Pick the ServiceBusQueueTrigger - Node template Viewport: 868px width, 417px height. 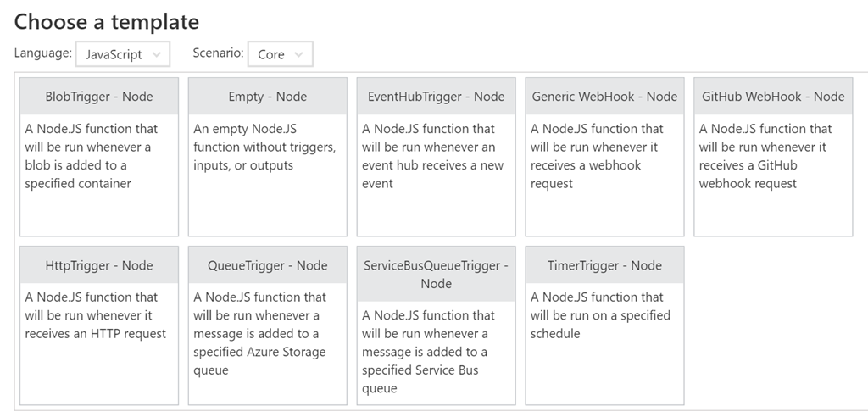436,274
